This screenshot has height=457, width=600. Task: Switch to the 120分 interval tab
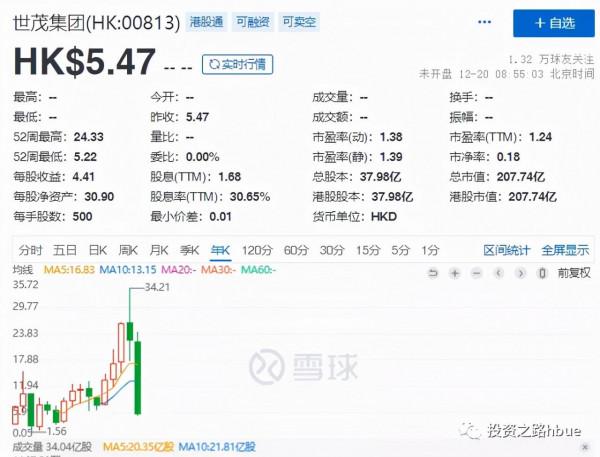[257, 250]
